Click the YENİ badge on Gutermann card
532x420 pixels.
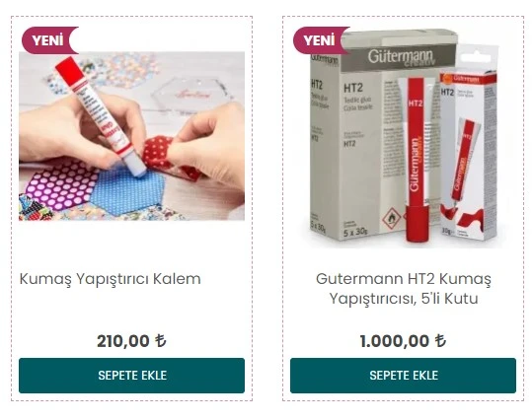(322, 40)
